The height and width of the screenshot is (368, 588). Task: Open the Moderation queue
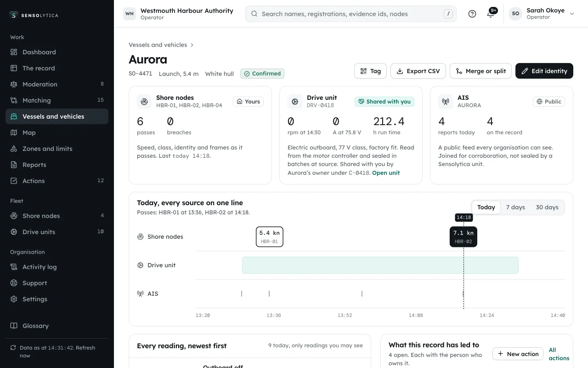tap(57, 84)
